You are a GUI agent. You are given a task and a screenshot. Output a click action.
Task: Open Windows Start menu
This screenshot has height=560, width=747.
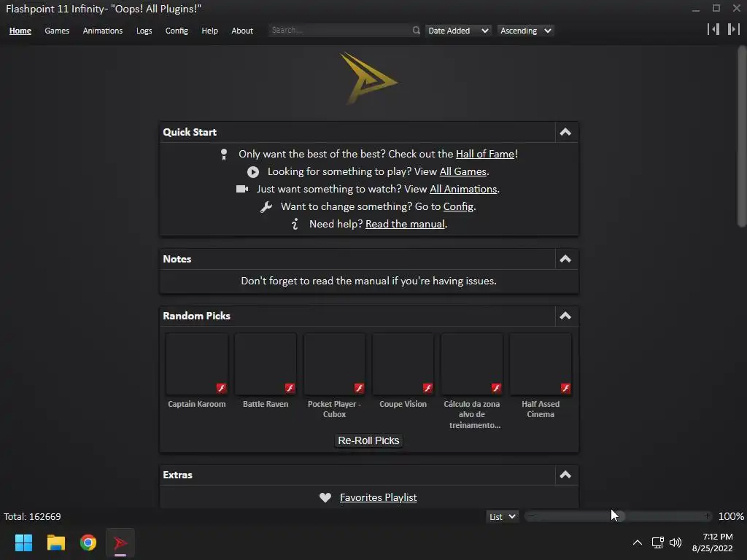pos(23,542)
